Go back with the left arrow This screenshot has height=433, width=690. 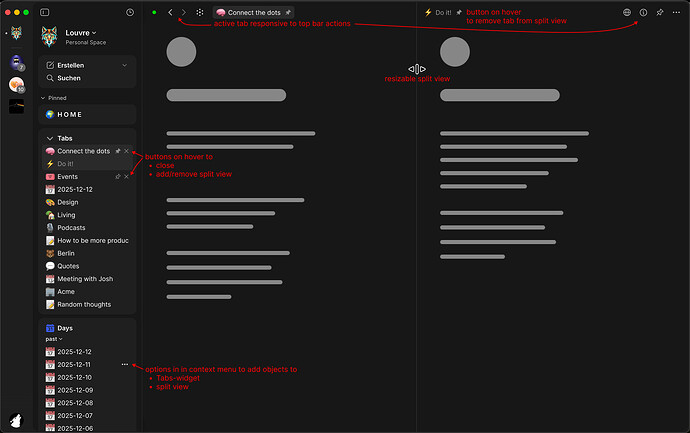tap(170, 12)
